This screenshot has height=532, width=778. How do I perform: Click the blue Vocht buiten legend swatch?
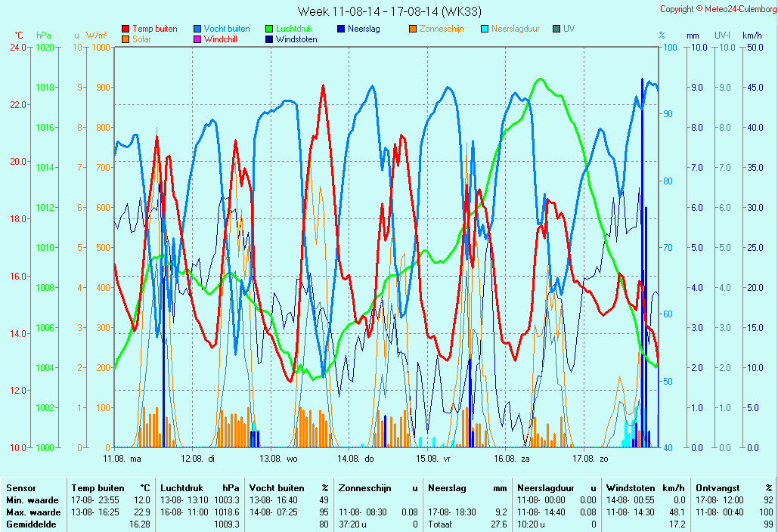197,29
